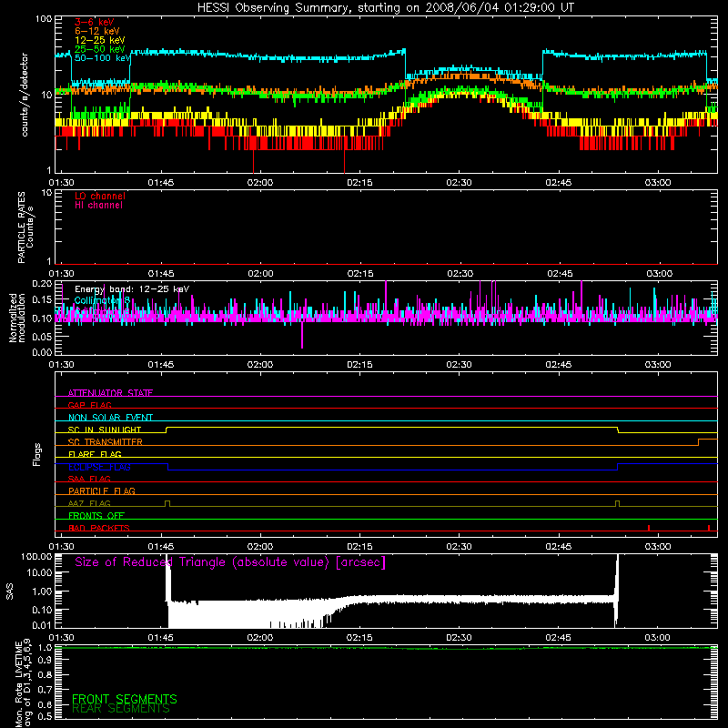Click the PARTICLE FLAG label

coord(102,490)
